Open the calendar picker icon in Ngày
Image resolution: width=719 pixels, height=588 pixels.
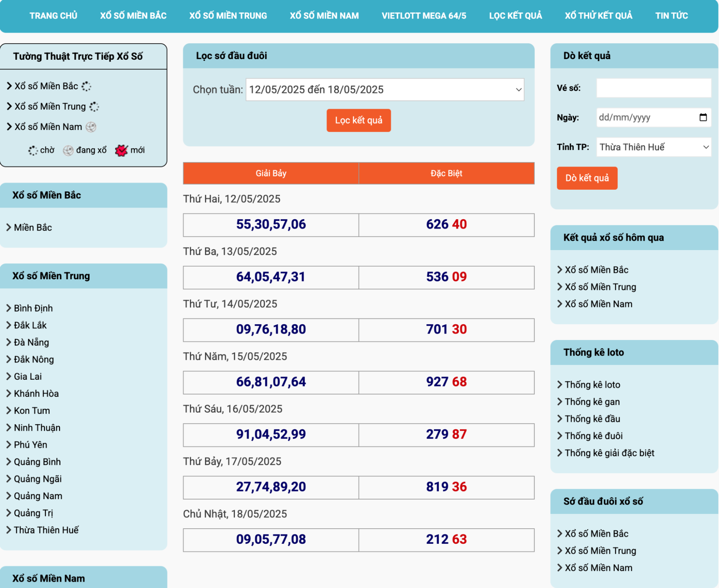tap(703, 117)
